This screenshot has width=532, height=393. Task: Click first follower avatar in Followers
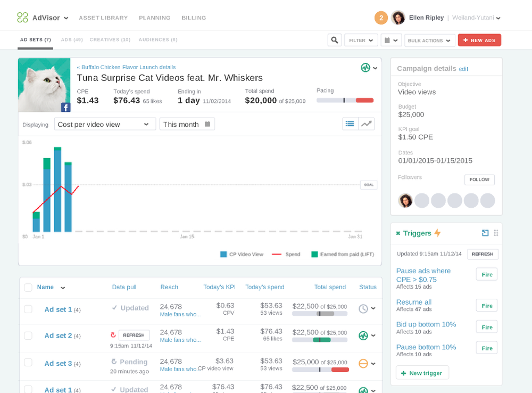(x=405, y=200)
